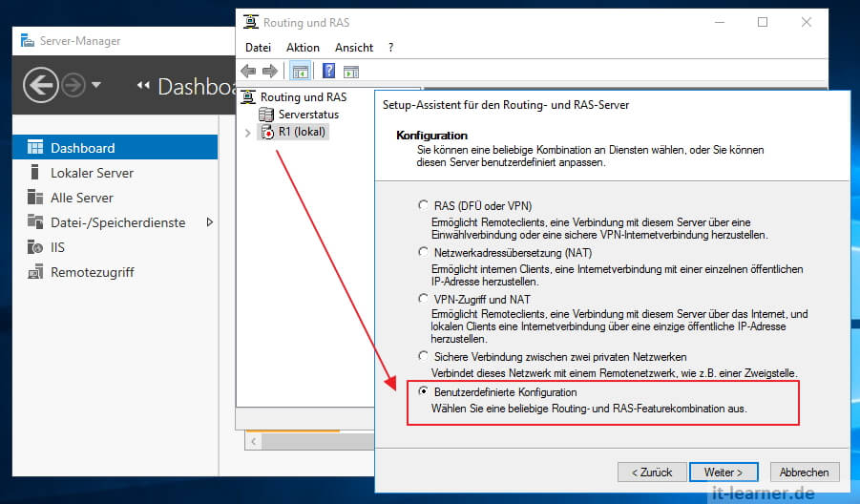Click the forward arrow in Routing und RAS toolbar
The width and height of the screenshot is (860, 504).
click(270, 71)
